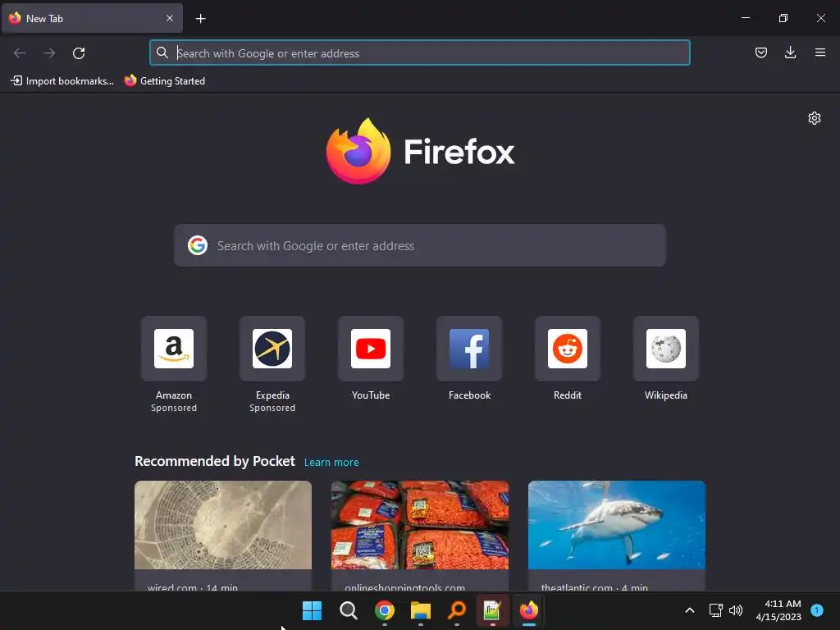
Task: Close the New Tab tab
Action: click(170, 18)
